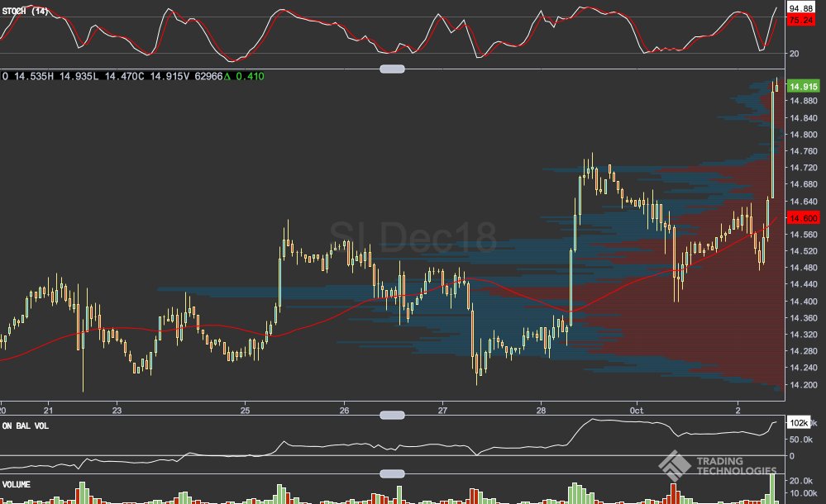
Task: Click the close value 14.915 in the OHLC header
Action: tap(164, 76)
